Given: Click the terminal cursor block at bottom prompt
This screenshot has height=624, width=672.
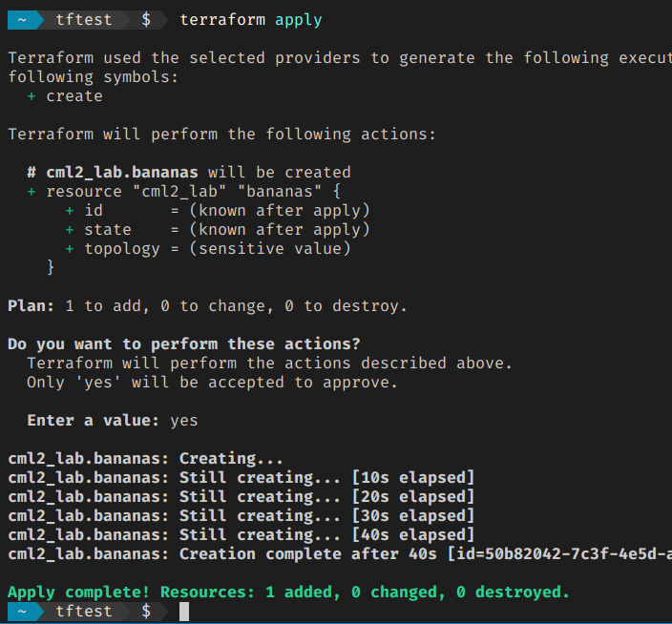Looking at the screenshot, I should 184,612.
